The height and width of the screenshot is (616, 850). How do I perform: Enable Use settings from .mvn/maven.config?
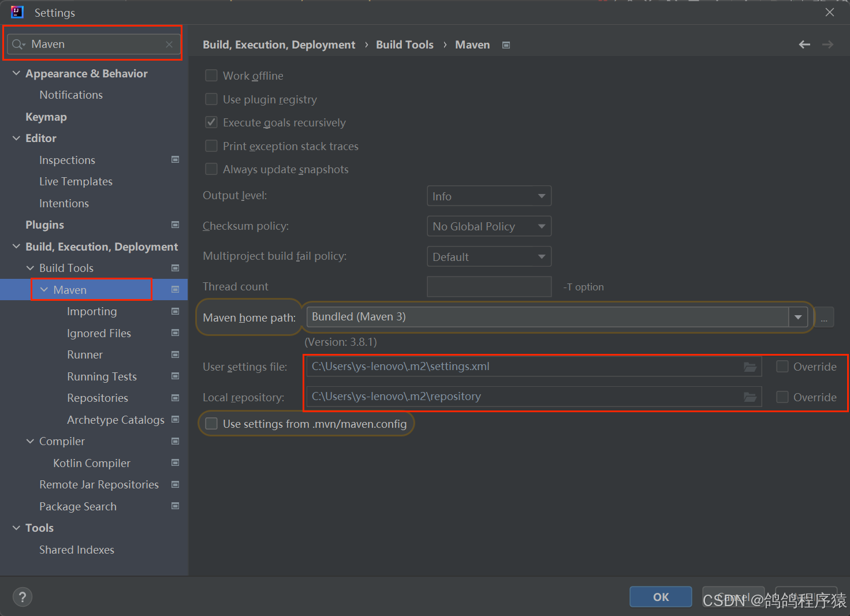click(211, 424)
